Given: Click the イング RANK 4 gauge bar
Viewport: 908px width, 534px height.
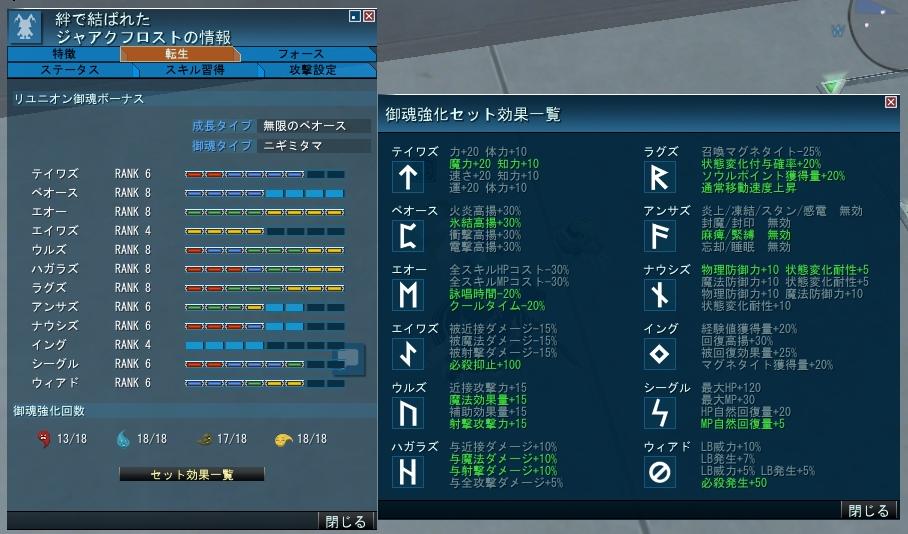Looking at the screenshot, I should tap(265, 345).
